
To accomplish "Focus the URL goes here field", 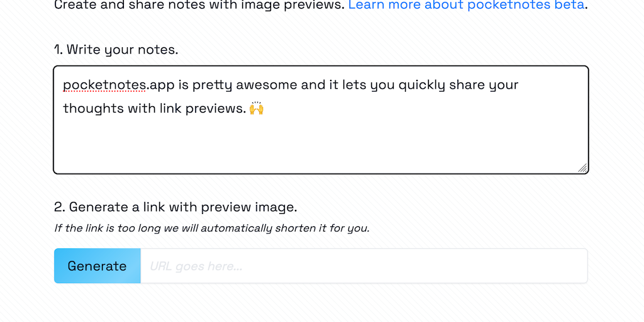I will pyautogui.click(x=364, y=266).
